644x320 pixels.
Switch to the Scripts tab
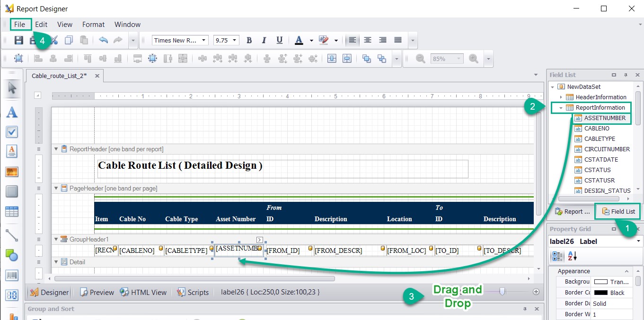pyautogui.click(x=193, y=292)
